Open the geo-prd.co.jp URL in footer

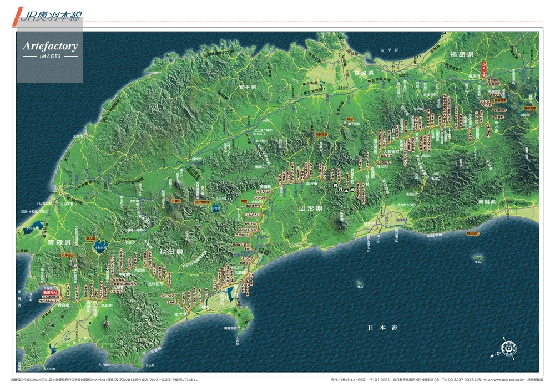504,380
